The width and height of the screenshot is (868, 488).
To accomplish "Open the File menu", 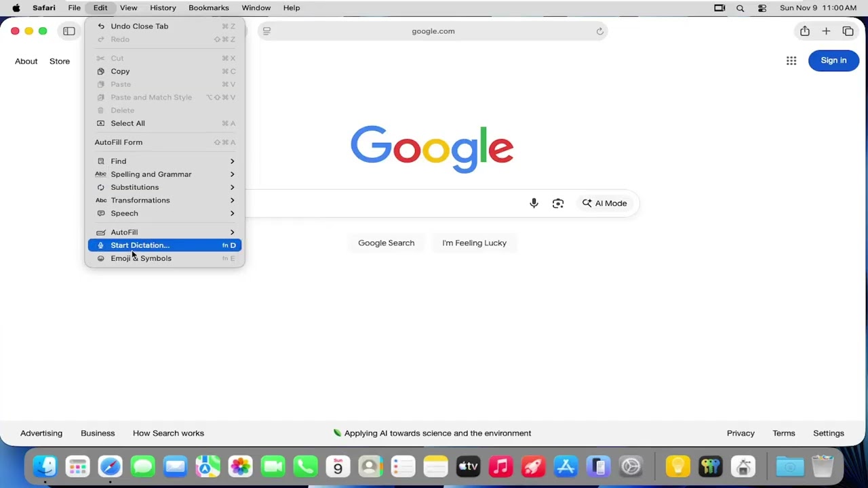I will point(75,8).
